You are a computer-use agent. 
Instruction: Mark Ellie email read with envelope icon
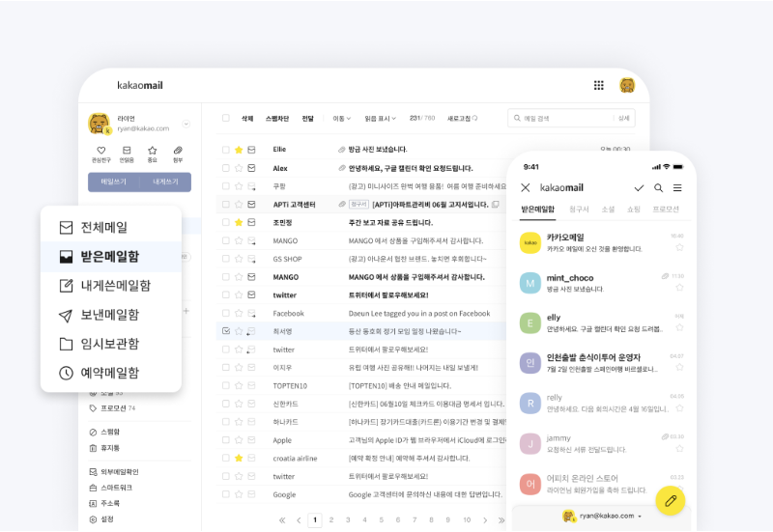click(x=251, y=150)
